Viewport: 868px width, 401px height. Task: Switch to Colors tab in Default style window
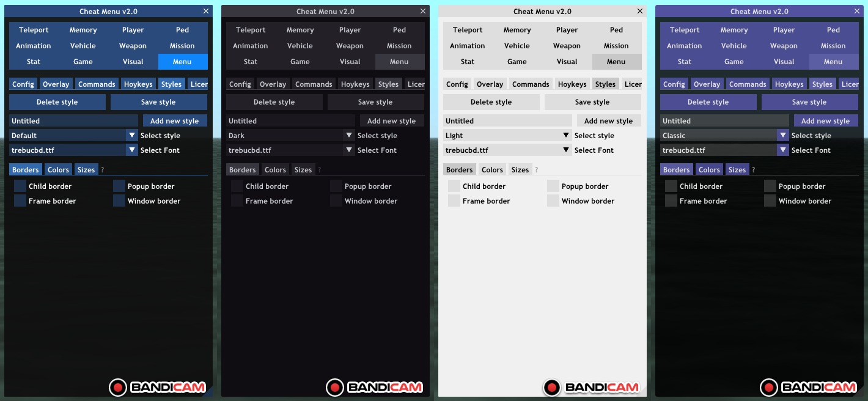[x=58, y=169]
